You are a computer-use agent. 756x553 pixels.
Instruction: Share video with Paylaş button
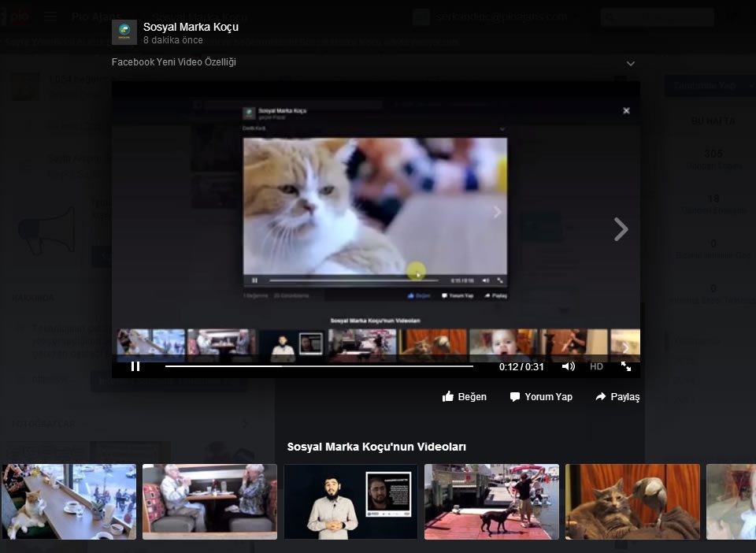point(617,396)
